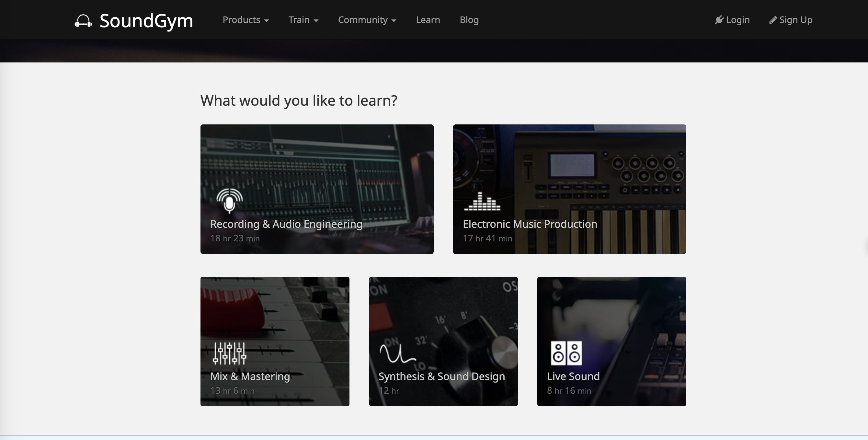This screenshot has height=440, width=868.
Task: Click the SoundGym headphones logo icon
Action: pyautogui.click(x=83, y=20)
